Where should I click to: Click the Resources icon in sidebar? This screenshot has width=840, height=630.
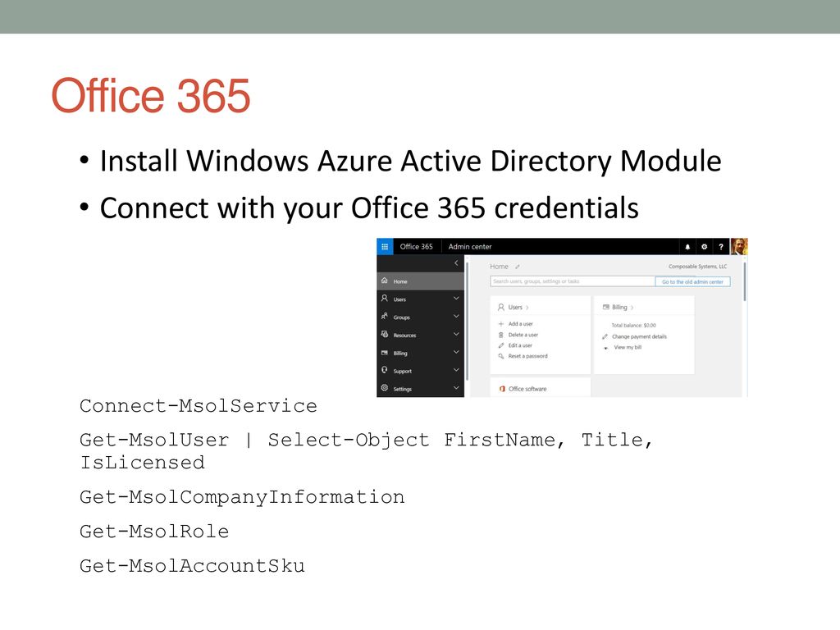click(x=384, y=335)
